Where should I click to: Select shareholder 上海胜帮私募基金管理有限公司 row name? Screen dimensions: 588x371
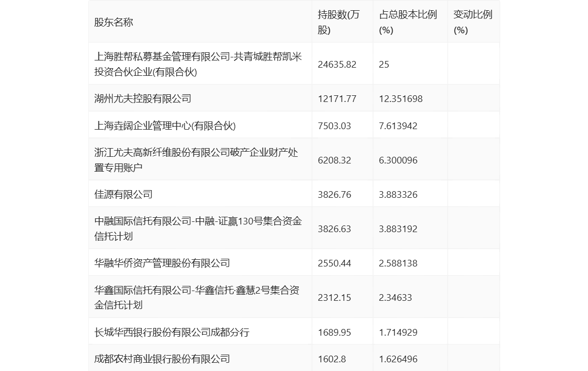198,64
